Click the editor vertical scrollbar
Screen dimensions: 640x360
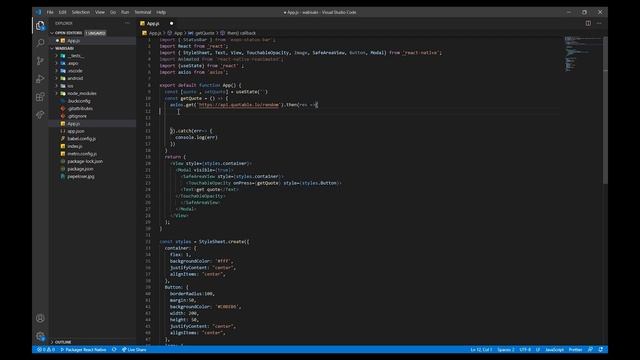(605, 110)
